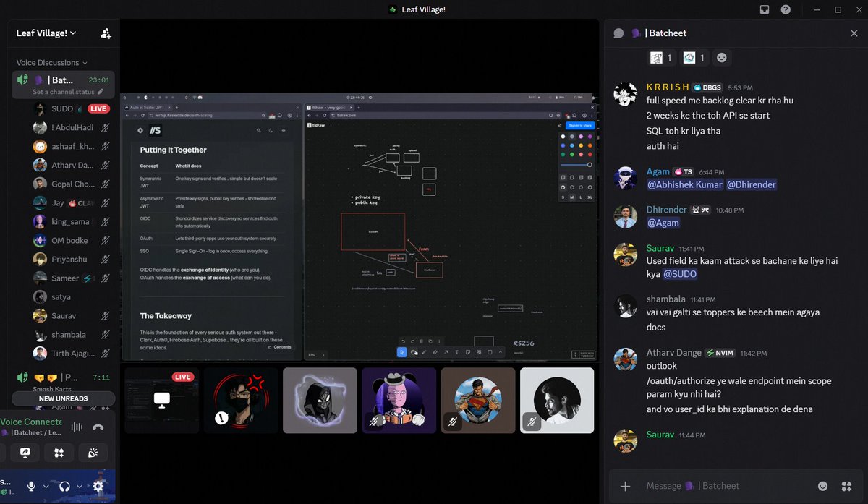Viewport: 868px width, 504px height.
Task: Open the soundboard button
Action: [x=92, y=453]
